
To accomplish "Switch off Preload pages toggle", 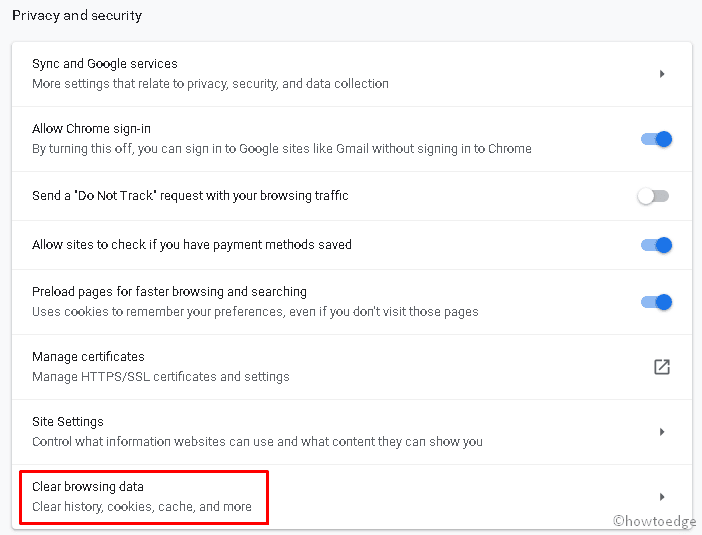I will pos(656,302).
